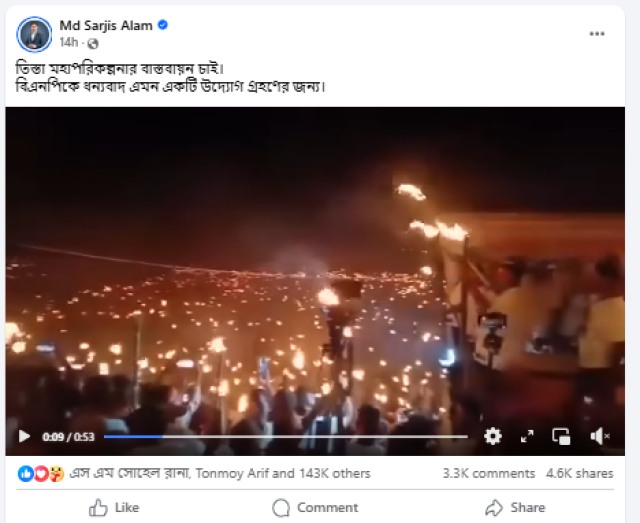
Task: Open picture-in-picture mini player
Action: (x=561, y=436)
